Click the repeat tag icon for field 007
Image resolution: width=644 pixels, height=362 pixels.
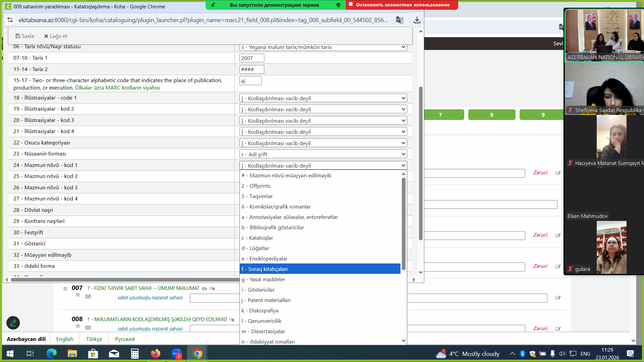[204, 289]
